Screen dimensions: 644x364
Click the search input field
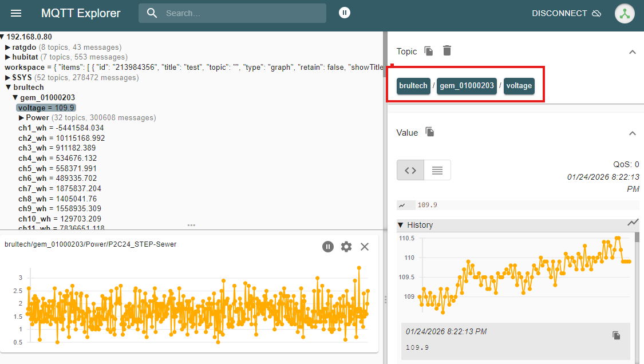pyautogui.click(x=240, y=13)
